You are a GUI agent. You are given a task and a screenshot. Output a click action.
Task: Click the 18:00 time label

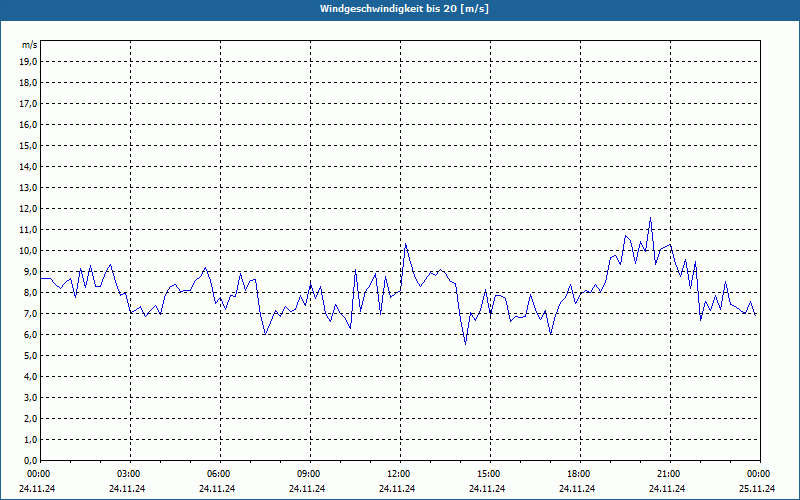(579, 474)
